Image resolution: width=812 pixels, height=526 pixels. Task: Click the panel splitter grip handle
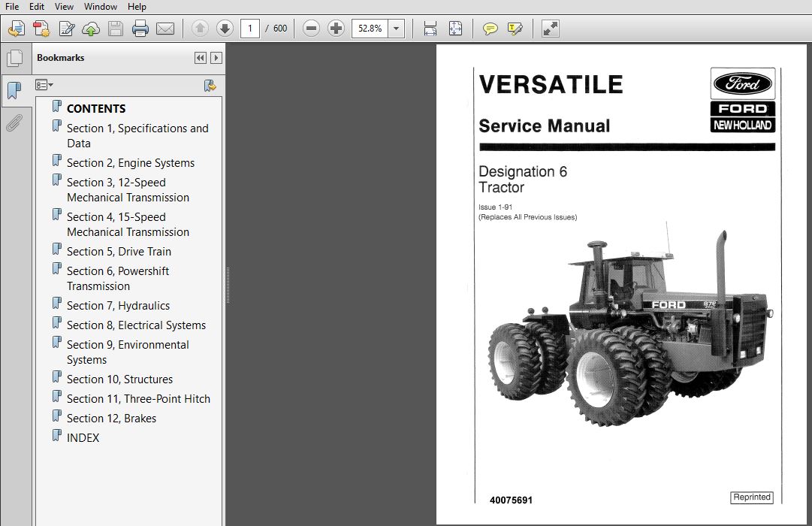coord(228,285)
